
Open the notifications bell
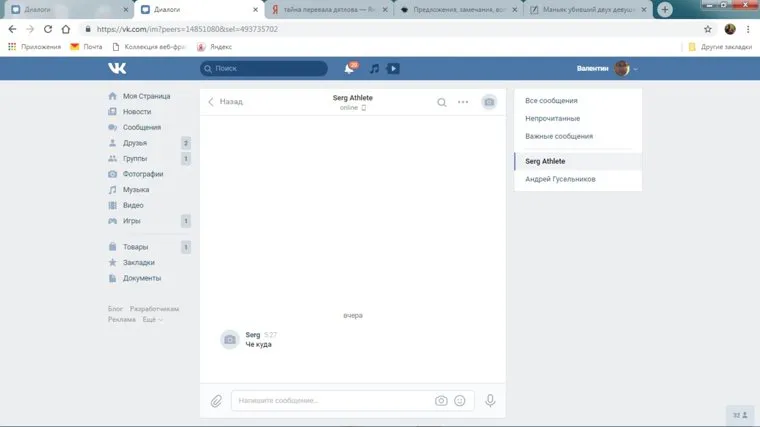[x=350, y=69]
